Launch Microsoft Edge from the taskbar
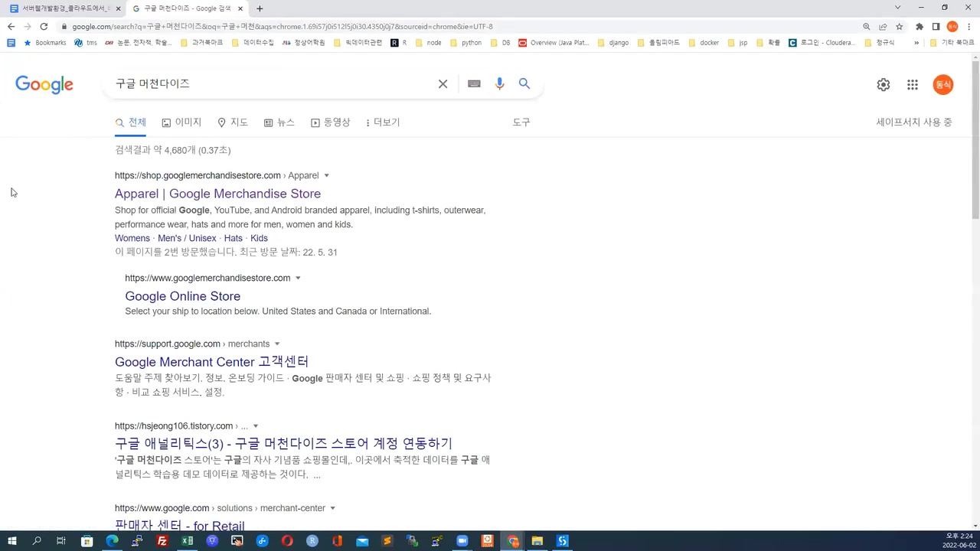980x551 pixels. (x=112, y=542)
